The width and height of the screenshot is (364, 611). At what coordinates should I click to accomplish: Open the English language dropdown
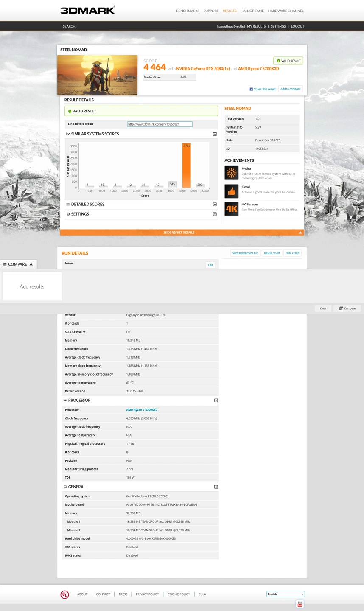(x=286, y=594)
